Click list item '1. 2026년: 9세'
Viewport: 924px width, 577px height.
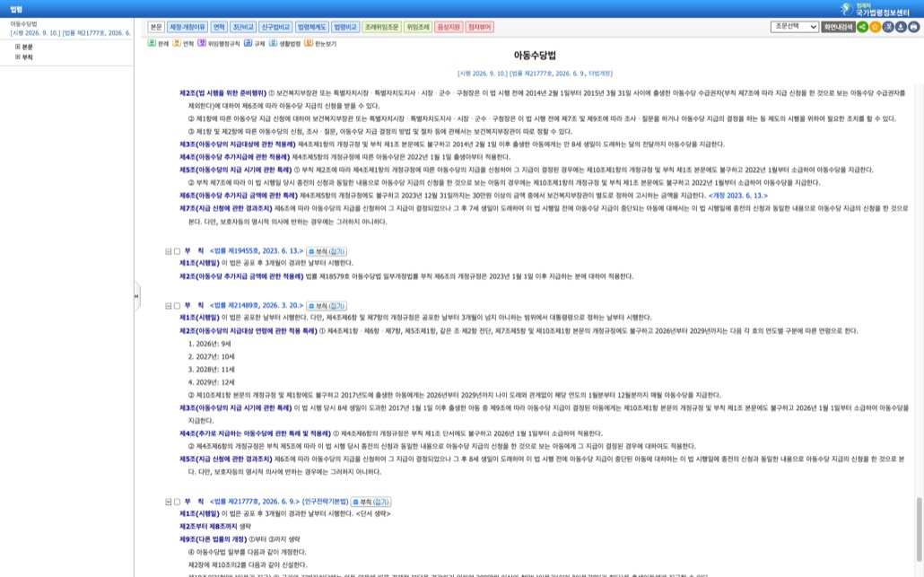[x=210, y=344]
